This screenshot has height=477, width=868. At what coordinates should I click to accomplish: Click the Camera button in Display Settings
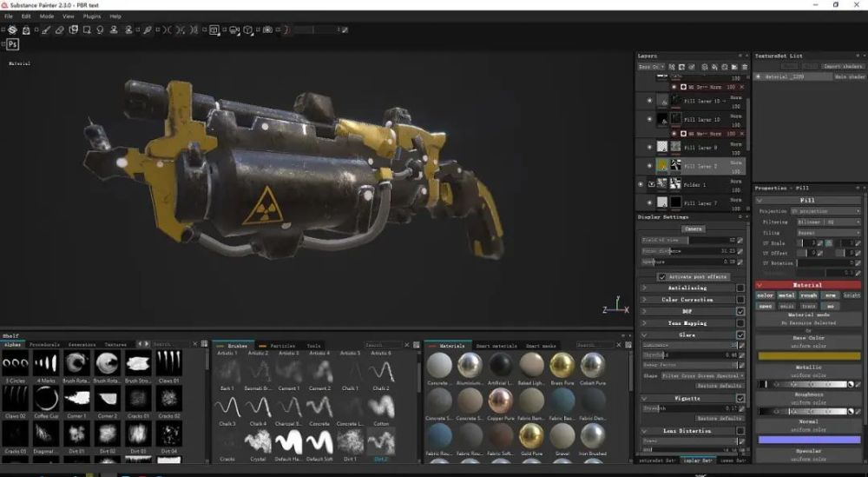(x=693, y=229)
